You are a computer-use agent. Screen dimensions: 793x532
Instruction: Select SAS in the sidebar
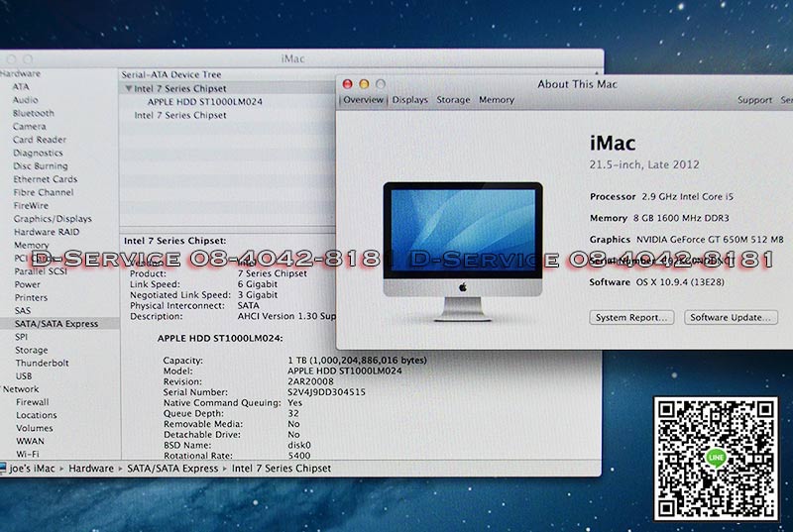click(x=23, y=310)
